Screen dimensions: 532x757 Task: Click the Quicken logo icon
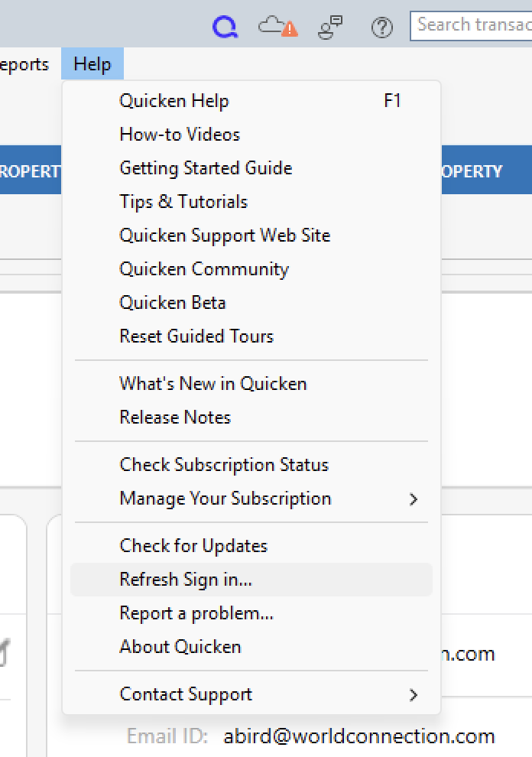225,27
